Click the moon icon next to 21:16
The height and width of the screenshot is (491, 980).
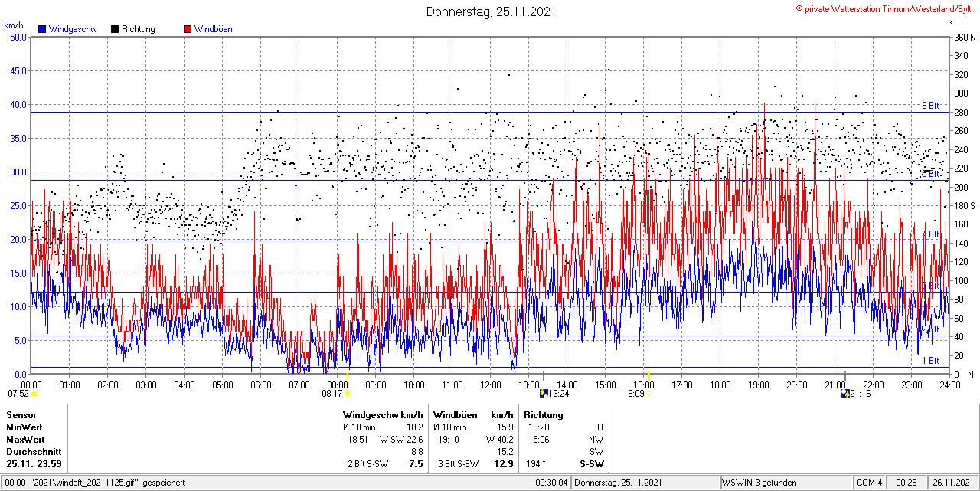click(x=846, y=394)
